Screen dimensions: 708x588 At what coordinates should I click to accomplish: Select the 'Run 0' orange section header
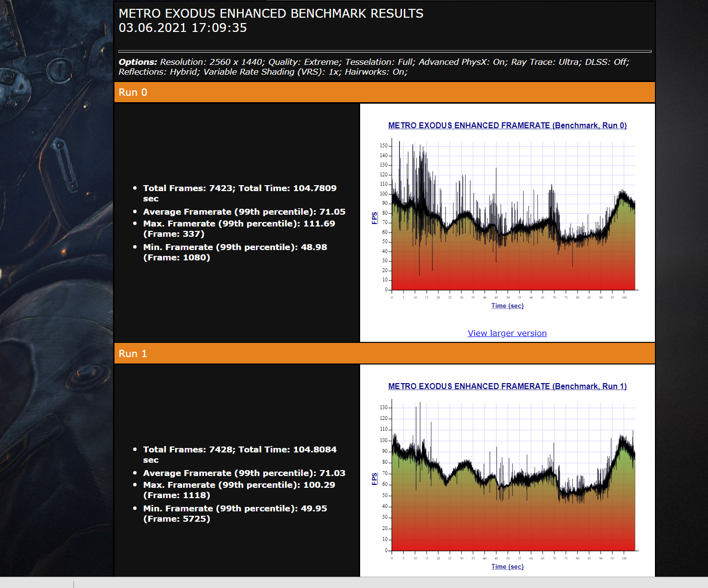(x=385, y=92)
